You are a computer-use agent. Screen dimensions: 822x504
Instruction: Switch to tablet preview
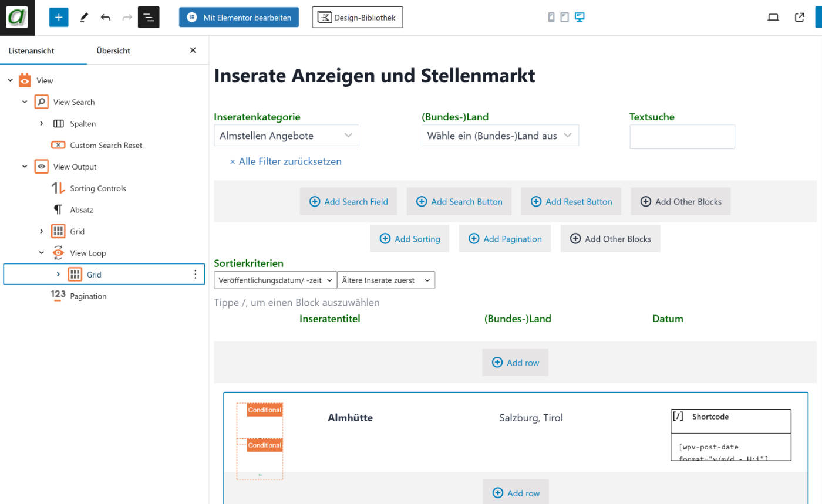coord(564,18)
